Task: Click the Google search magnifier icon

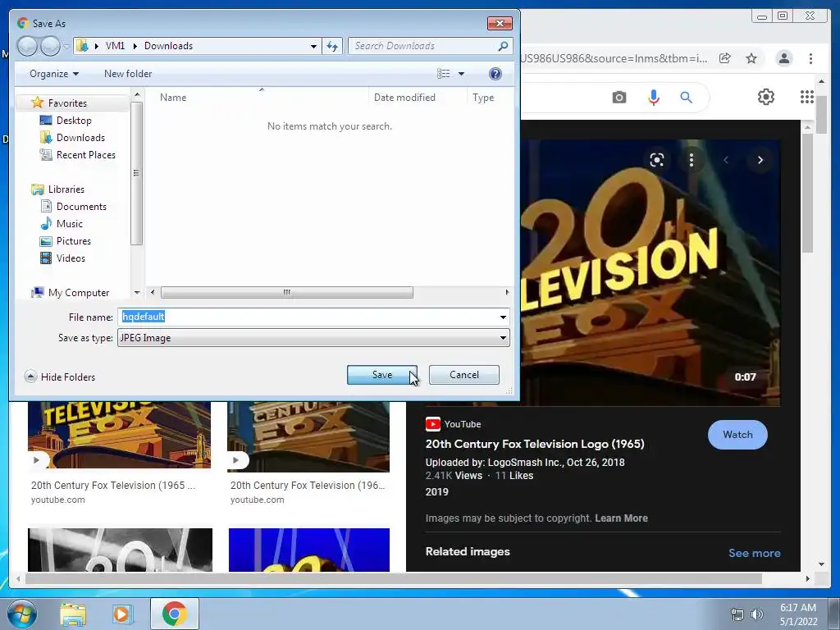Action: [x=687, y=98]
